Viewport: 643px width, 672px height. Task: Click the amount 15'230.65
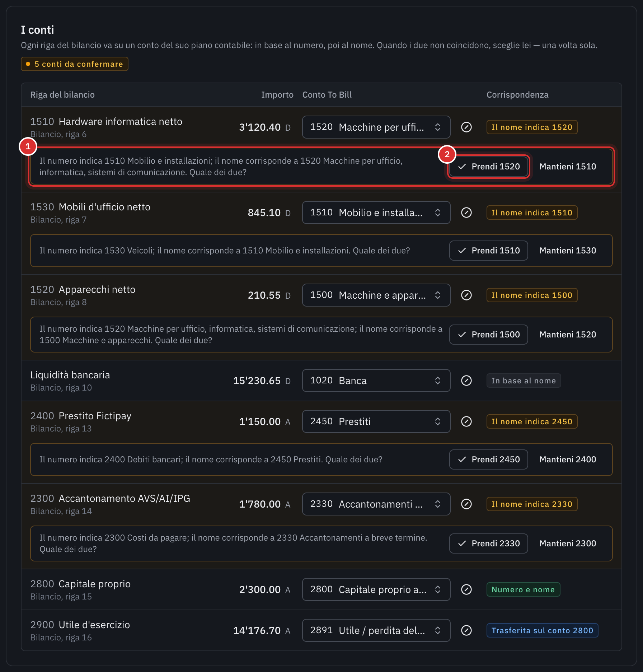(257, 381)
